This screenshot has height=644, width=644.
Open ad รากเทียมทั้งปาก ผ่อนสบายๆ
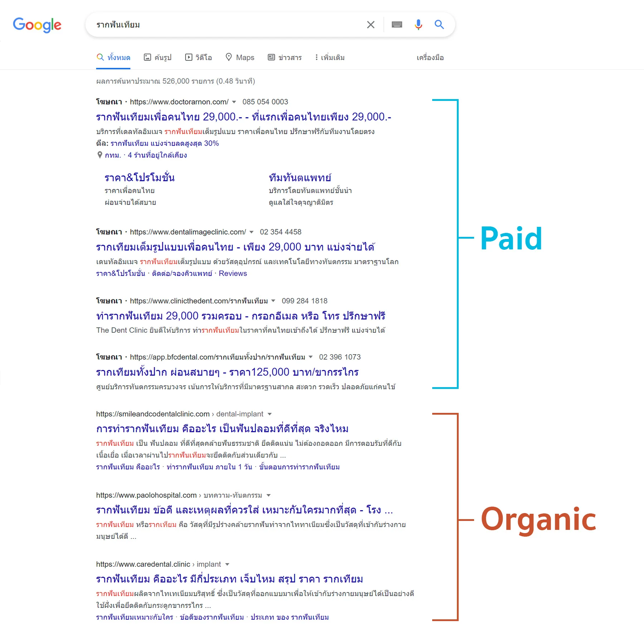point(227,372)
